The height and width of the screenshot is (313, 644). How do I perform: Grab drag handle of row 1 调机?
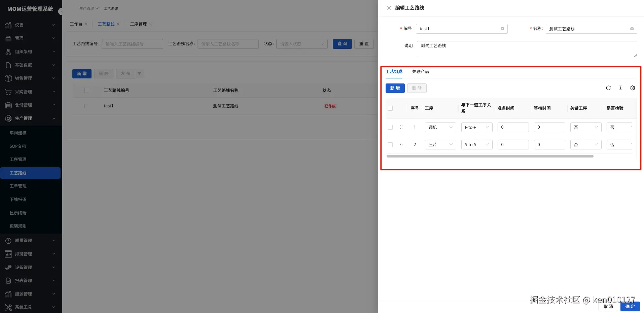[x=401, y=127]
